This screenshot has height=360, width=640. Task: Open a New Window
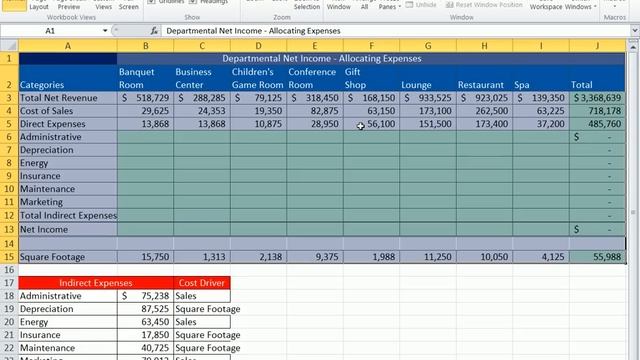pos(338,5)
